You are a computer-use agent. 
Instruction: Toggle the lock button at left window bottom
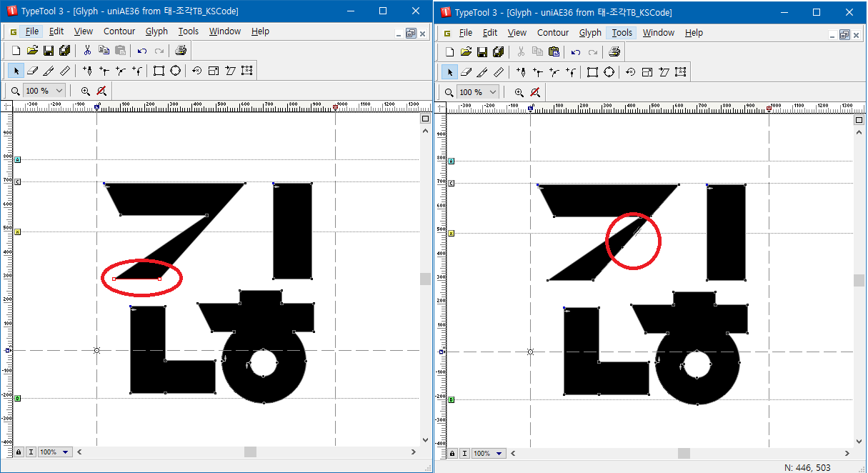click(19, 452)
